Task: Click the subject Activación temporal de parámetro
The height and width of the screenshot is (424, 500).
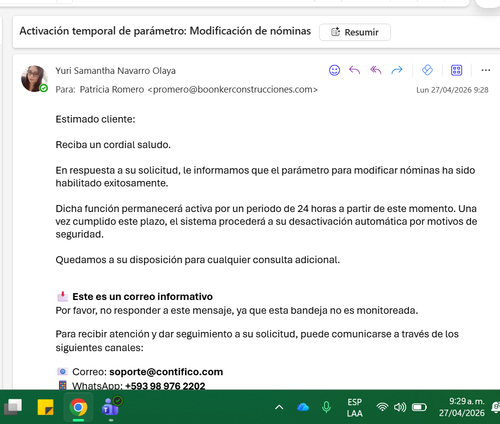Action: pos(165,31)
